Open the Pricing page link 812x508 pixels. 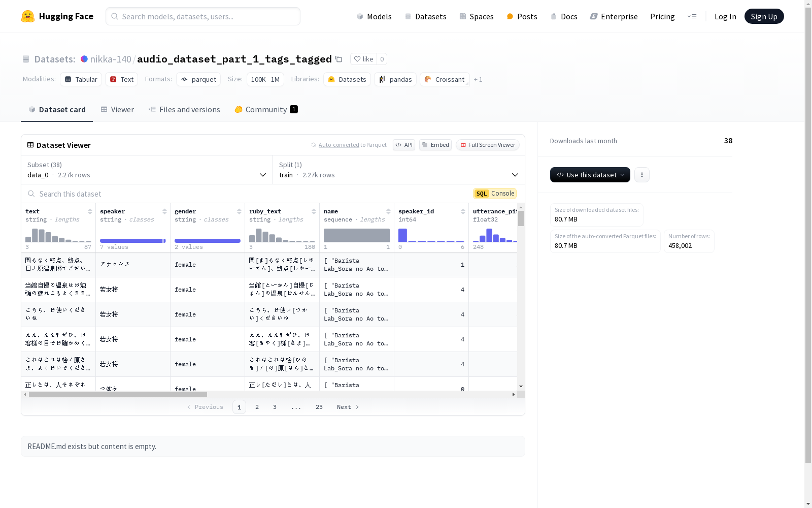(662, 16)
